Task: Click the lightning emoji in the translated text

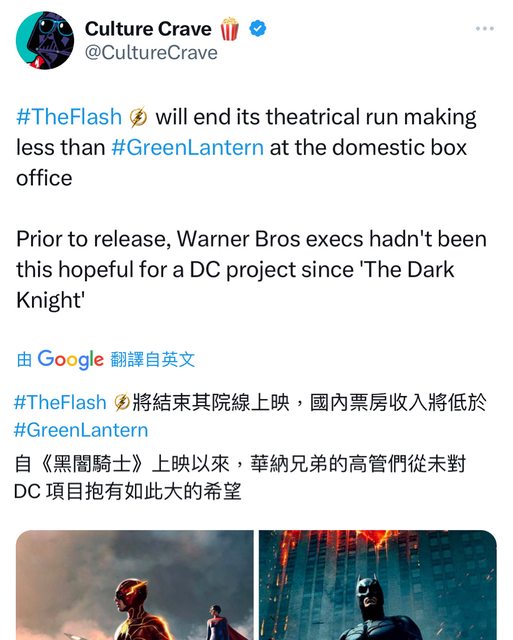Action: click(122, 402)
